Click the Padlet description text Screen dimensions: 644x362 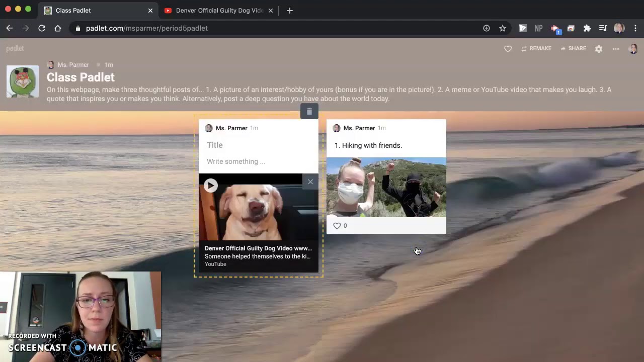coord(329,94)
